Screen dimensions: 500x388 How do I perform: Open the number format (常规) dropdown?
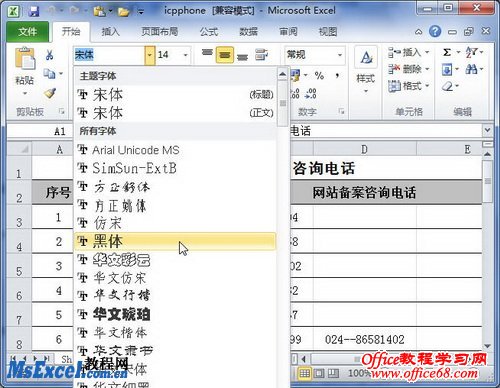tap(340, 55)
